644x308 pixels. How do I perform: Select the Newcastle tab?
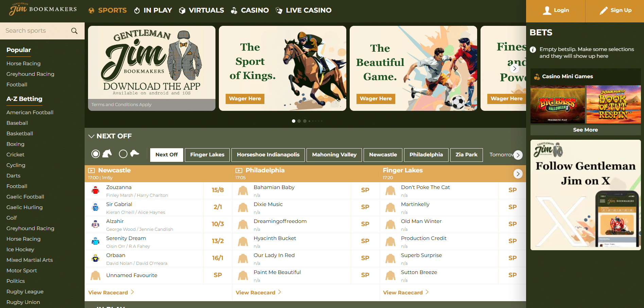[x=383, y=155]
